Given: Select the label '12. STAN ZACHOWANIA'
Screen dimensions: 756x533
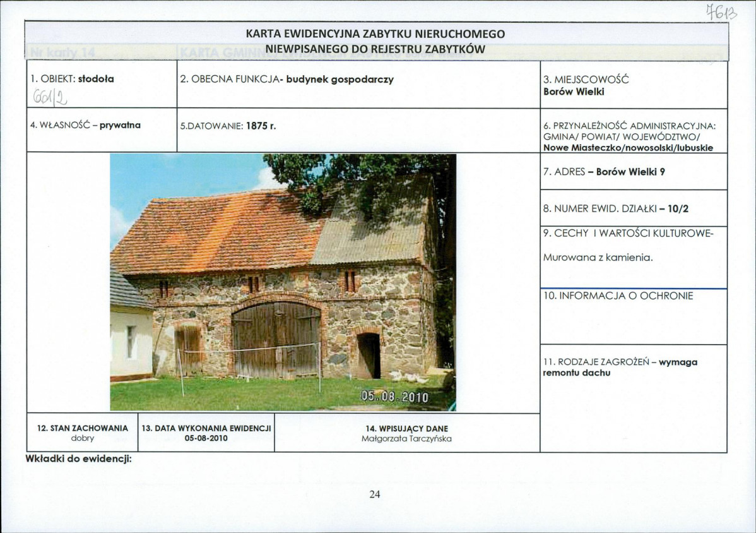Looking at the screenshot, I should click(x=83, y=428).
